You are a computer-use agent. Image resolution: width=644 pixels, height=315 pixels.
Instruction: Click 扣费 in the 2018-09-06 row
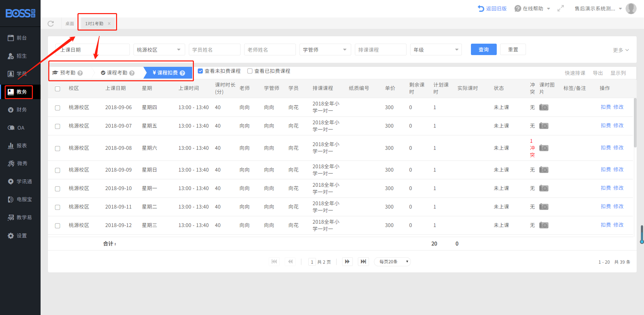(606, 107)
